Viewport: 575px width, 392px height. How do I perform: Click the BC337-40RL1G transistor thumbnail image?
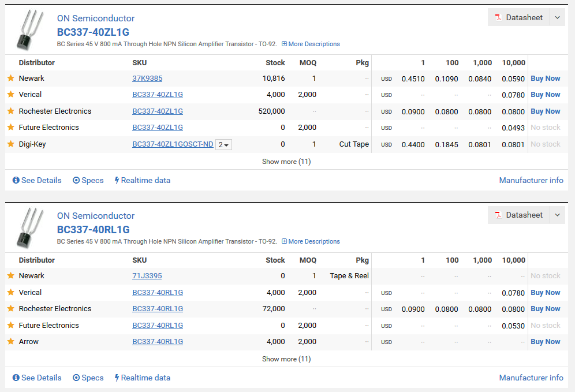click(x=29, y=227)
